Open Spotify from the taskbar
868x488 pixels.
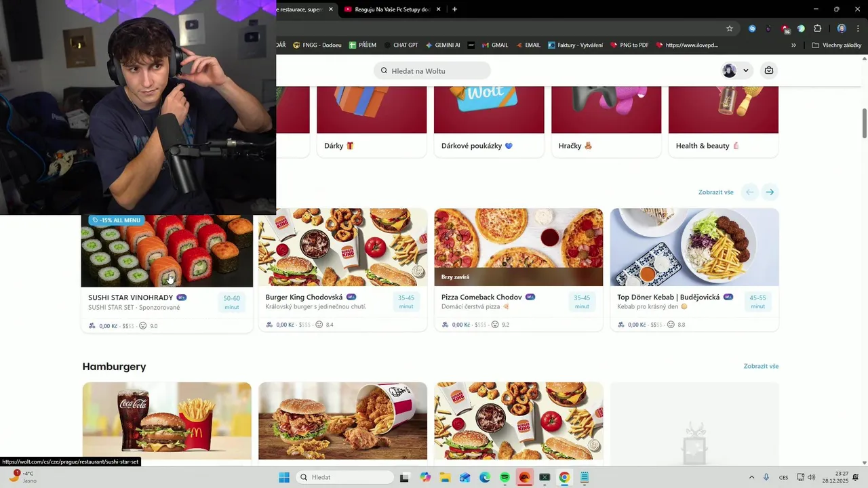(505, 477)
